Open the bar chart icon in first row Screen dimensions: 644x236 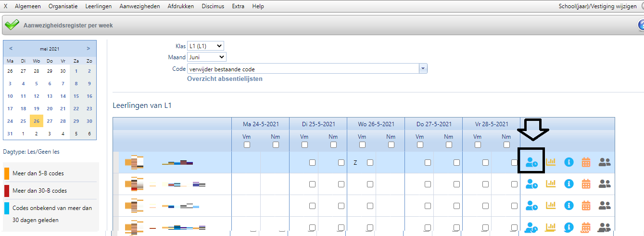[x=550, y=162]
